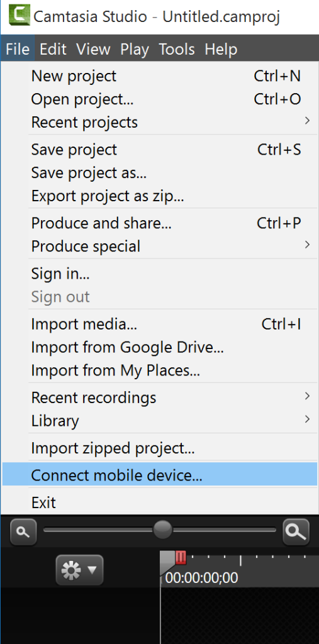Open the Edit menu
Image resolution: width=319 pixels, height=644 pixels.
coord(53,49)
